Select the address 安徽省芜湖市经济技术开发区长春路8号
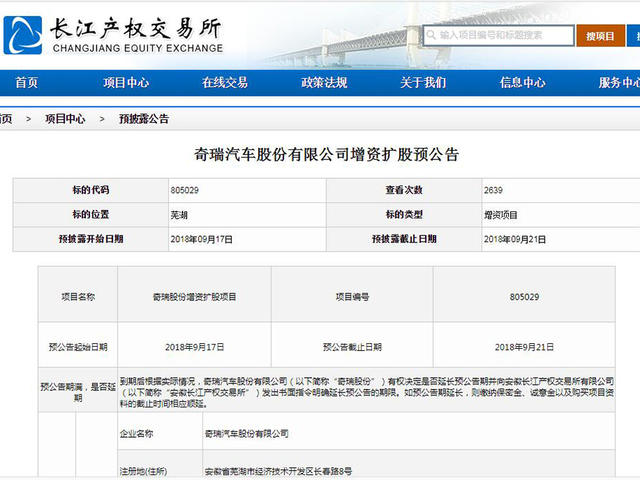 (278, 471)
